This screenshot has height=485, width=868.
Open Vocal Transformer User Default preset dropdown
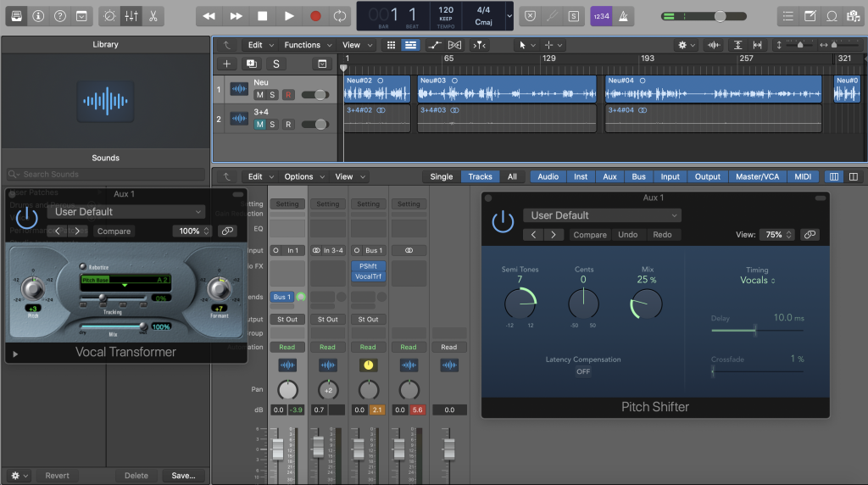126,211
